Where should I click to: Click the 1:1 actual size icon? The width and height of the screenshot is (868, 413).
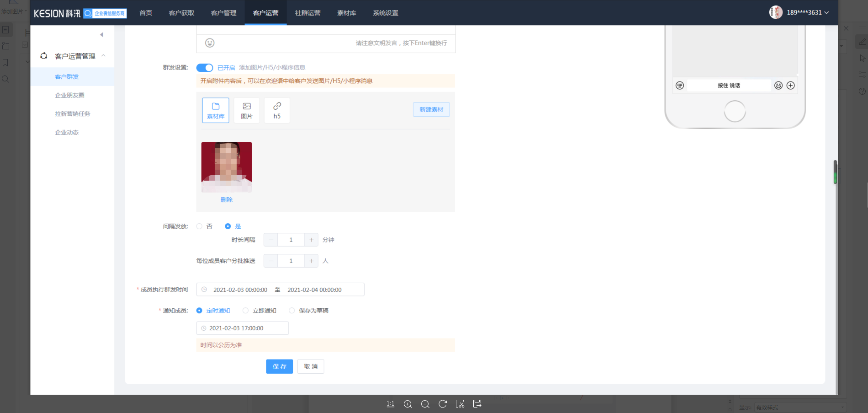coord(391,404)
